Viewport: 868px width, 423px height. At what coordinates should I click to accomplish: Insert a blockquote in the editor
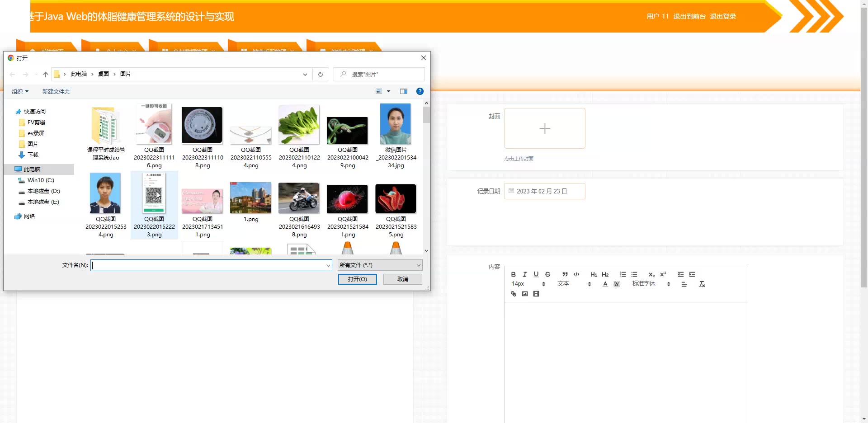[x=565, y=274]
